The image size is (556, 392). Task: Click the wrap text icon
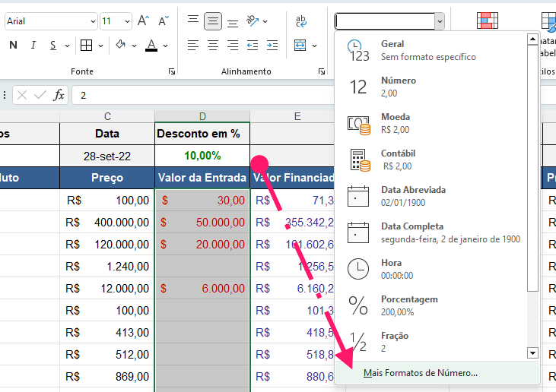pyautogui.click(x=301, y=21)
